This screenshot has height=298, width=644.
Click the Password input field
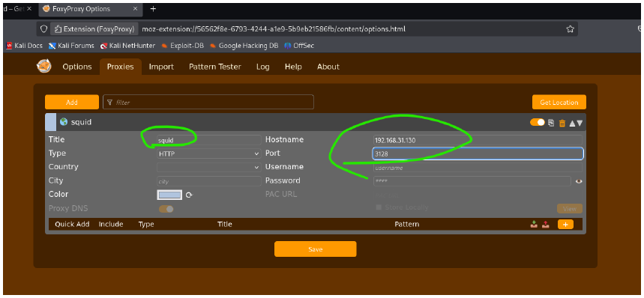472,181
